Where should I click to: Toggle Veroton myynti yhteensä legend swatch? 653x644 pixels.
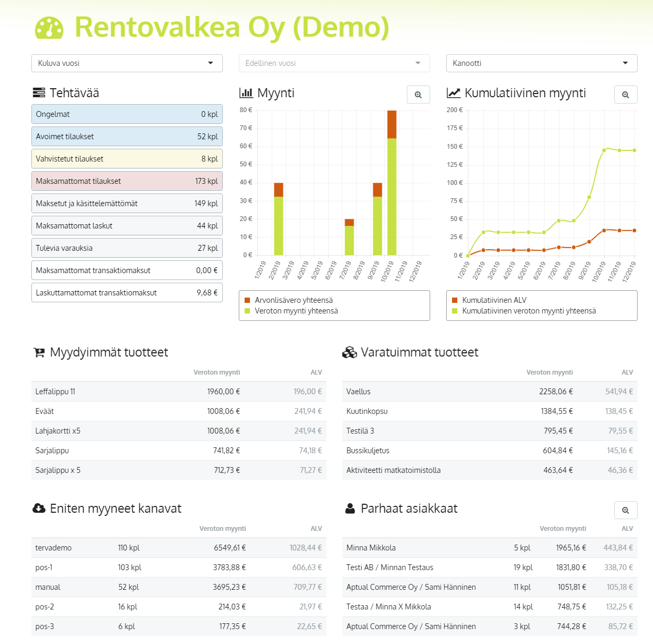tap(247, 311)
